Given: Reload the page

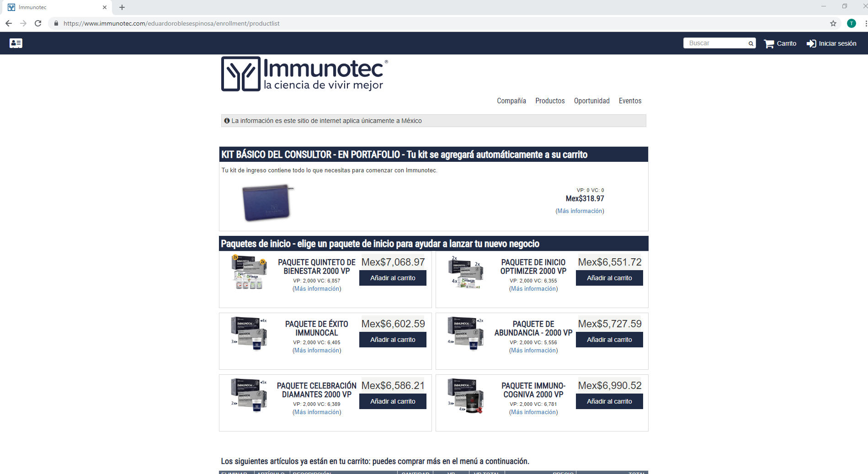Looking at the screenshot, I should coord(38,23).
